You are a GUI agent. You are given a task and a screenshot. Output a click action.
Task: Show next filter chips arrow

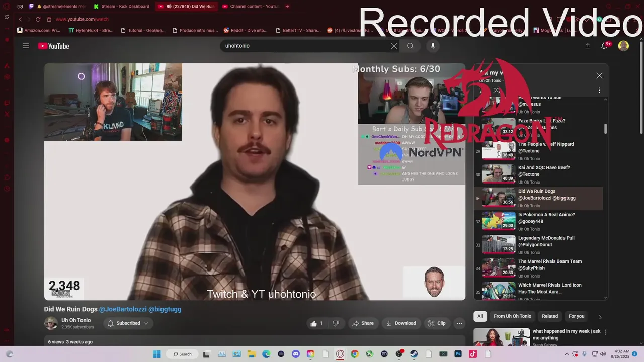pos(600,317)
